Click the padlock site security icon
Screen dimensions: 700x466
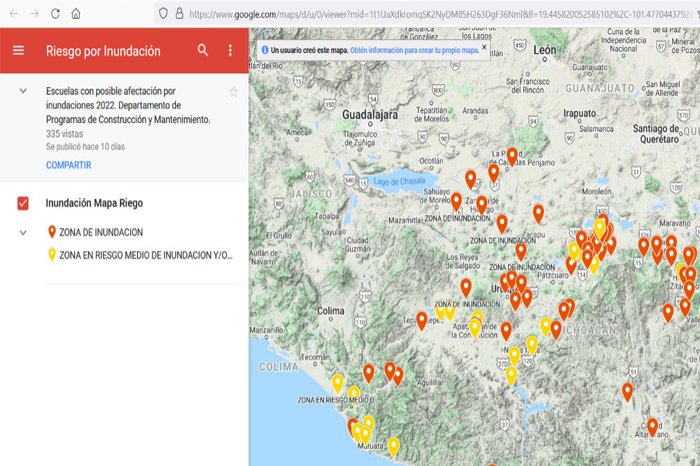pyautogui.click(x=178, y=14)
